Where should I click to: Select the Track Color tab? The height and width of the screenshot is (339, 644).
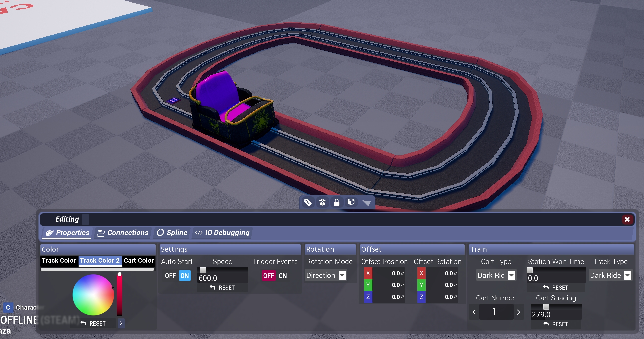[x=59, y=261]
